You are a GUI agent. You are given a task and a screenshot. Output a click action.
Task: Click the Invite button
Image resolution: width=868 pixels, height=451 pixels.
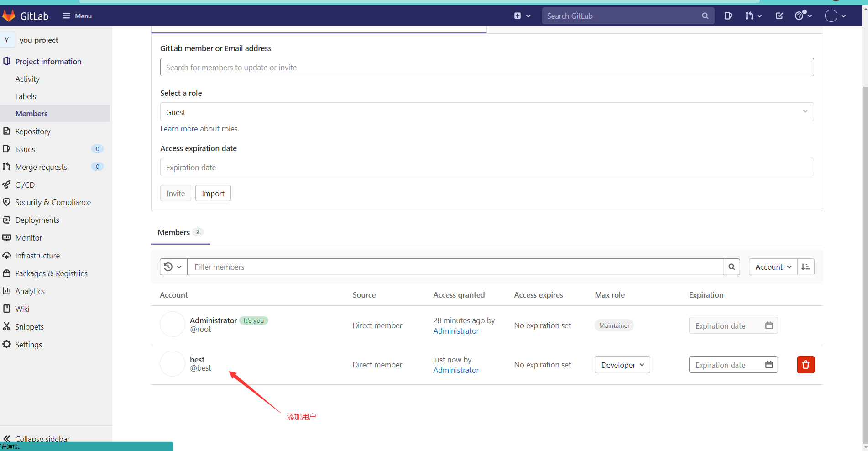pyautogui.click(x=175, y=193)
